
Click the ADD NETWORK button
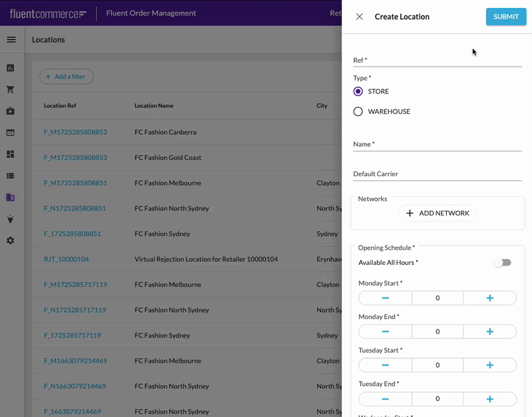[437, 214]
